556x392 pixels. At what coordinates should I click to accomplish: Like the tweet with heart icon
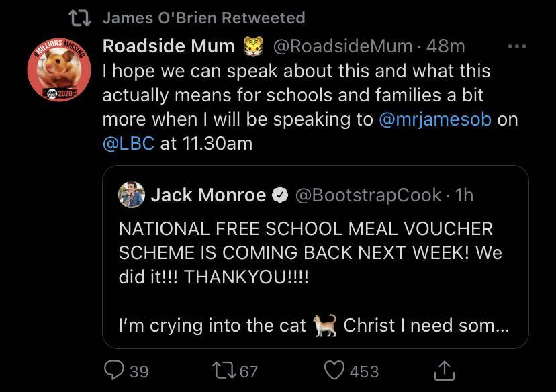334,371
